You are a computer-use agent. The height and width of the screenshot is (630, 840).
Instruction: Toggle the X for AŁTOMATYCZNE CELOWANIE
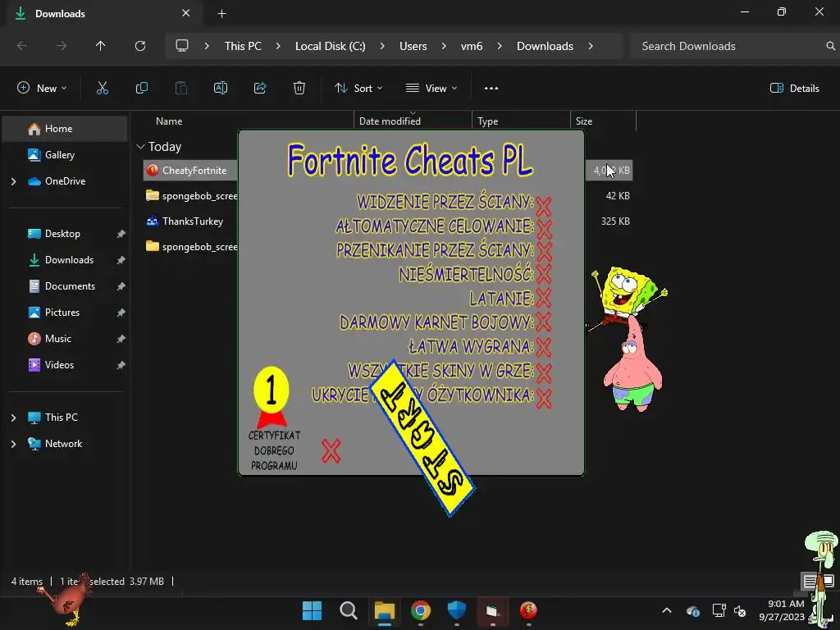545,230
